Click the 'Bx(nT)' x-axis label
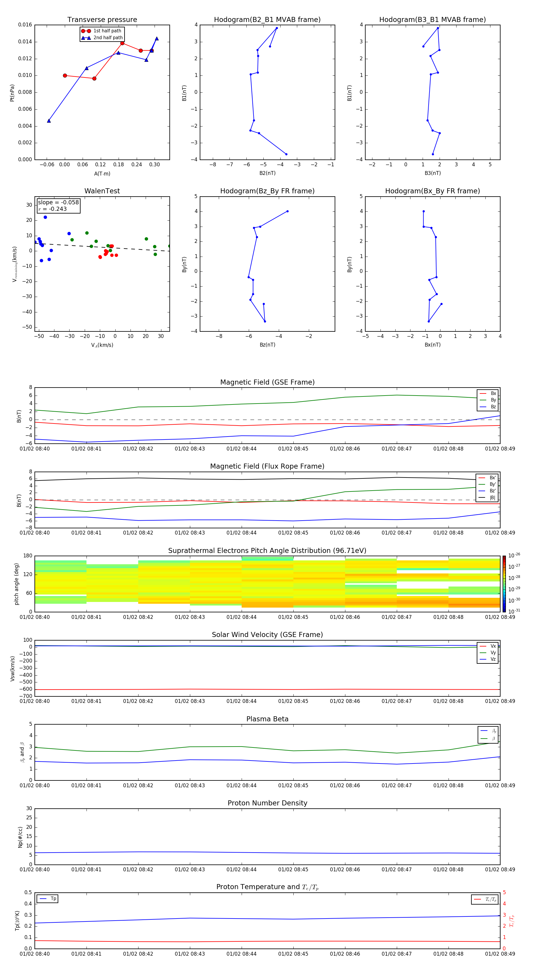 (x=432, y=345)
